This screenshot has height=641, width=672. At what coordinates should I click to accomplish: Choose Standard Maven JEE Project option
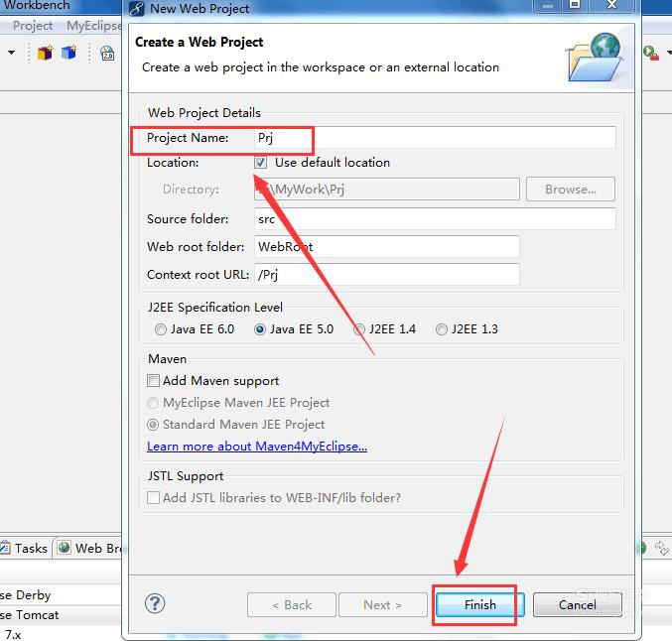(x=153, y=425)
